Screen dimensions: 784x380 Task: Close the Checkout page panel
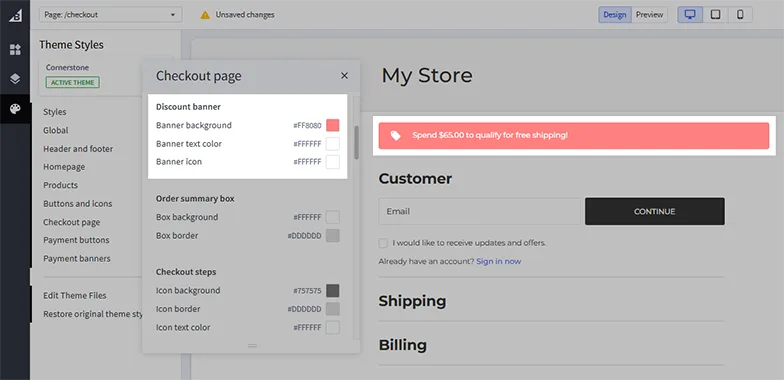(x=344, y=76)
